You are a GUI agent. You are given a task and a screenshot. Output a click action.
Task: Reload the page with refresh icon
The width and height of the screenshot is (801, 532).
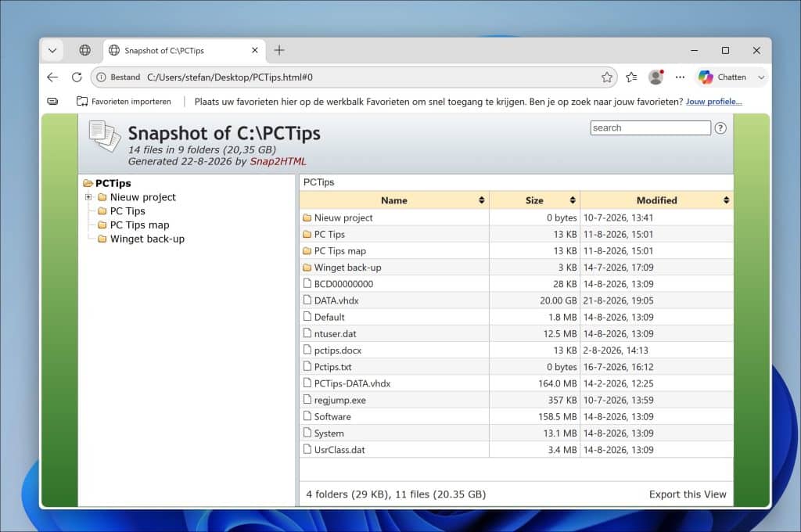point(77,77)
